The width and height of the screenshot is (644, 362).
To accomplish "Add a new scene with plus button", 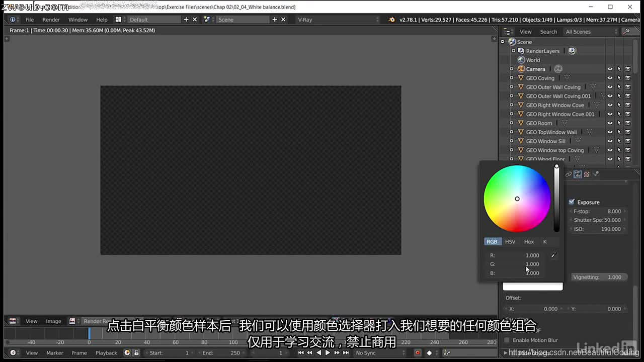I will tap(275, 20).
